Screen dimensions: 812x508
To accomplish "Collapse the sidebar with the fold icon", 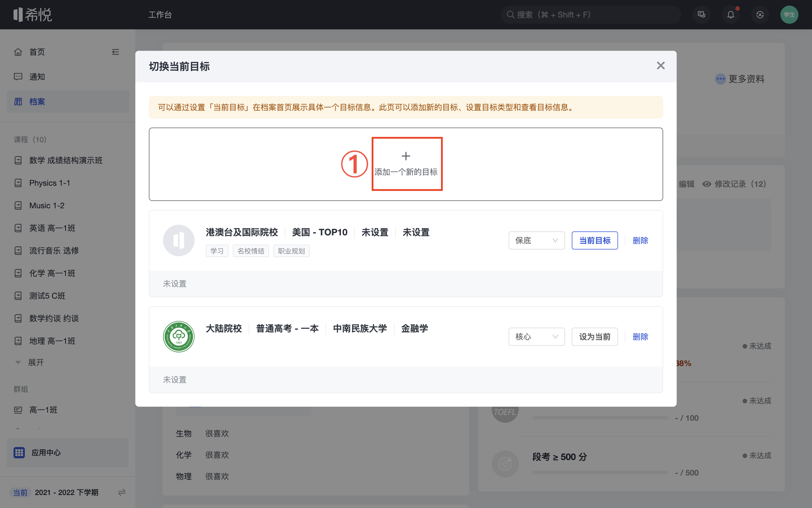I will [115, 52].
